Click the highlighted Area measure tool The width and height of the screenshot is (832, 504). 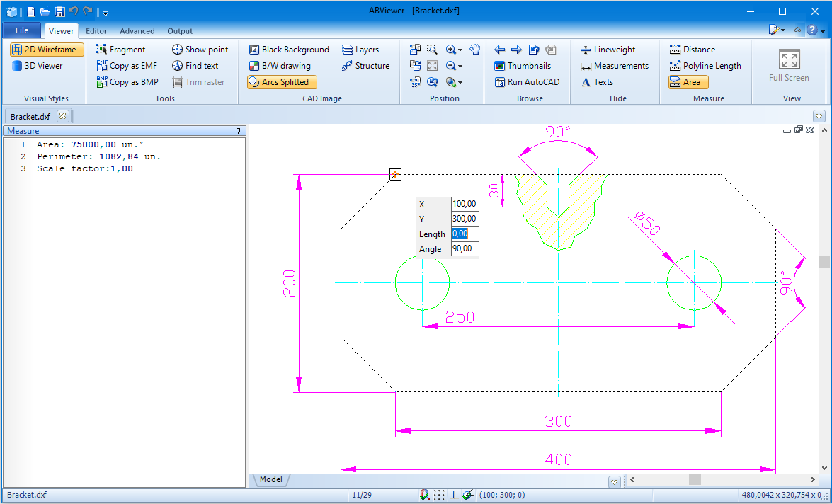point(688,81)
